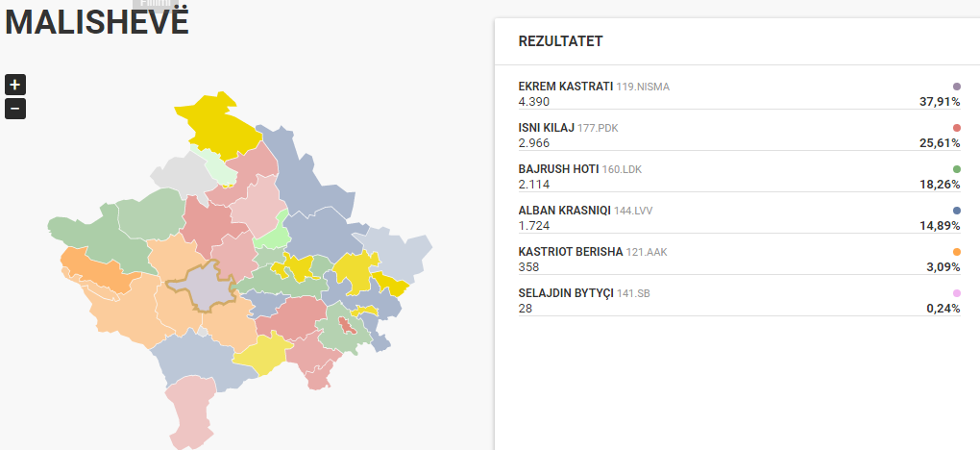Screen dimensions: 980x450
Task: Click the green LDK color dot
Action: coord(956,169)
